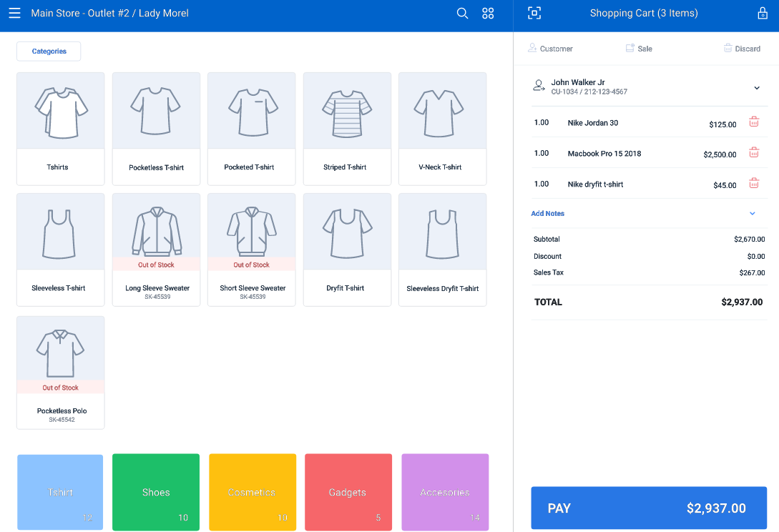Open the yellow Cosmetics category tile
The width and height of the screenshot is (779, 532).
tap(253, 492)
